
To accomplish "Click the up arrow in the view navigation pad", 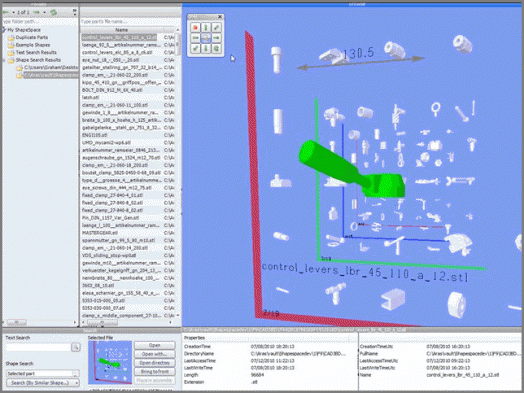I will [x=206, y=27].
